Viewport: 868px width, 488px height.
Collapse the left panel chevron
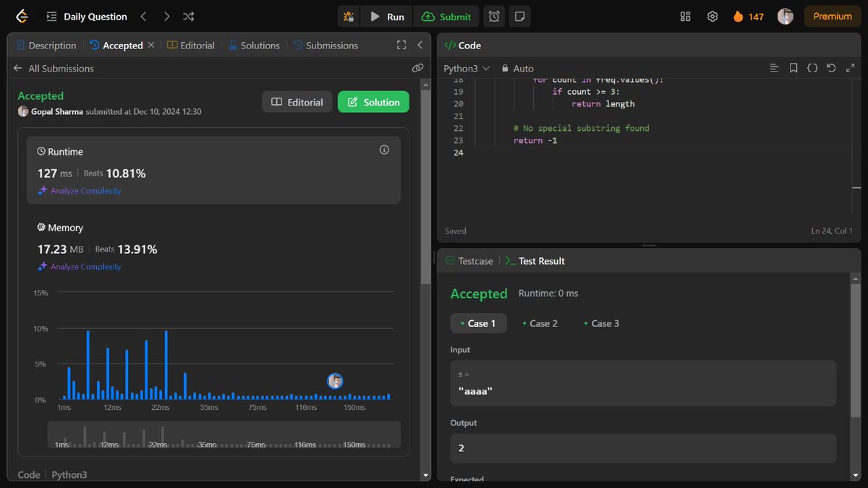420,45
